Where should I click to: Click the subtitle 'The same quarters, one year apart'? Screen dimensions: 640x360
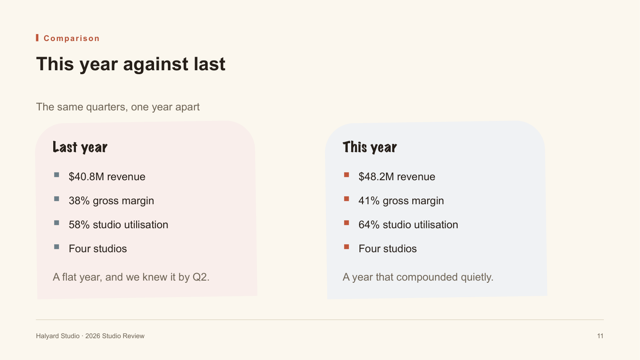pos(118,107)
